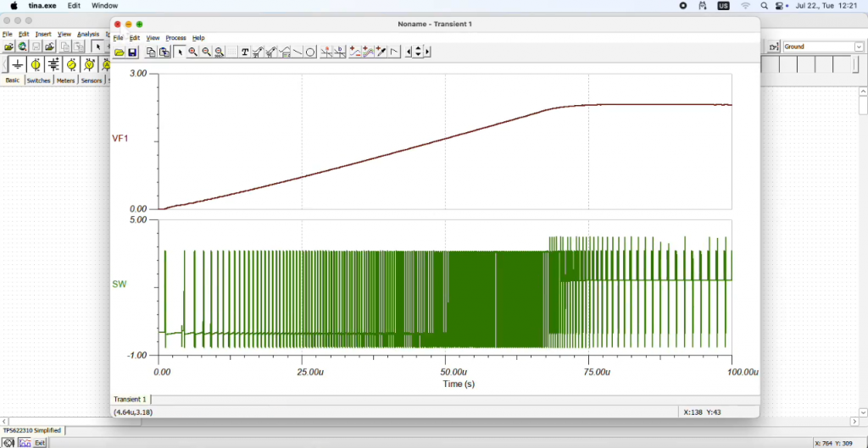The height and width of the screenshot is (448, 868).
Task: Click the Time (s) axis label
Action: tap(459, 384)
